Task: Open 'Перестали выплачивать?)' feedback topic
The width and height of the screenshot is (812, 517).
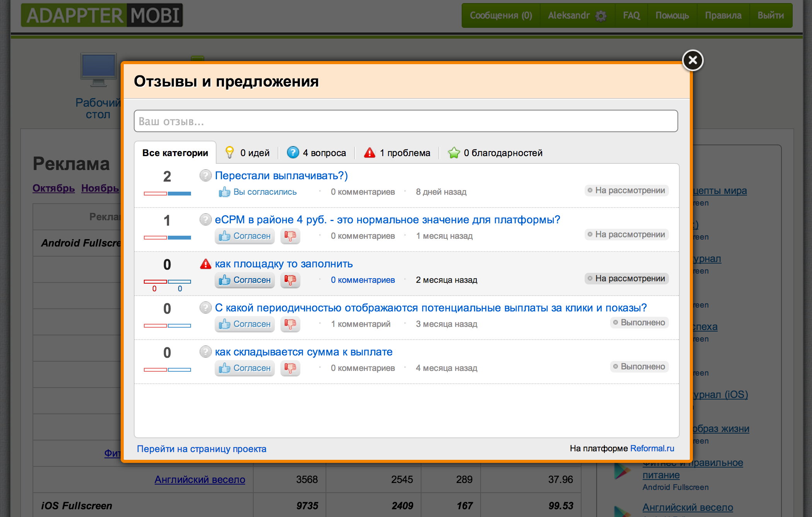Action: tap(281, 175)
